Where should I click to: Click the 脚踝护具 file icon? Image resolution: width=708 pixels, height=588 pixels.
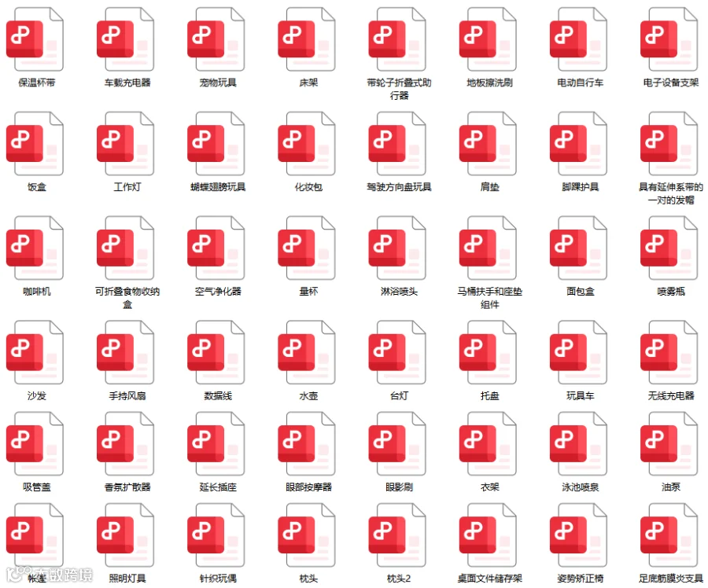pyautogui.click(x=578, y=144)
